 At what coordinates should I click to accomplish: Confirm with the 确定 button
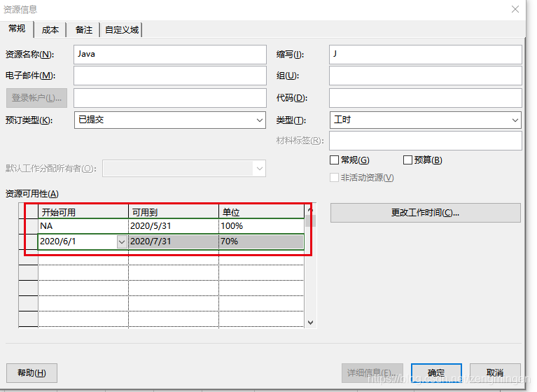[436, 373]
